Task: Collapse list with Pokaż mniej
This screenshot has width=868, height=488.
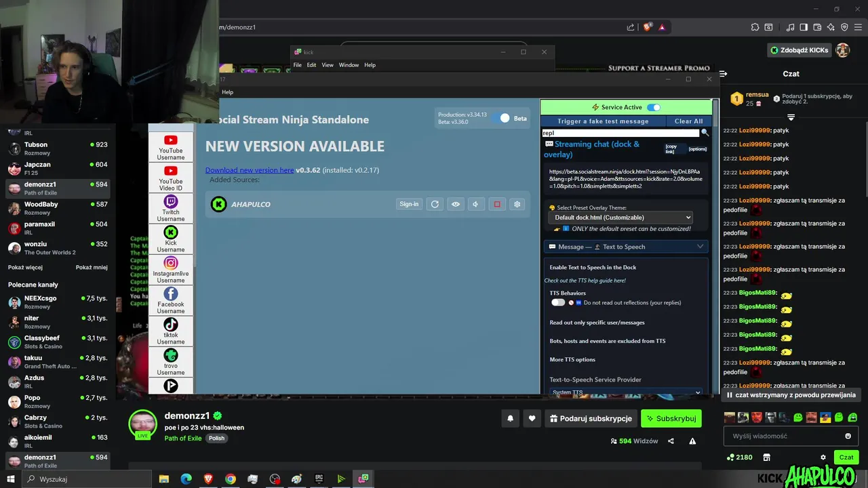Action: click(92, 267)
